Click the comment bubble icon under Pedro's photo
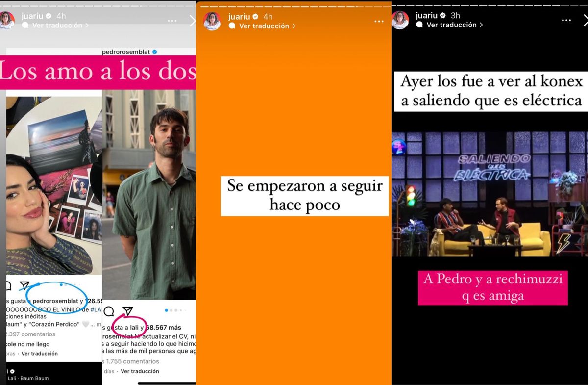 tap(109, 311)
